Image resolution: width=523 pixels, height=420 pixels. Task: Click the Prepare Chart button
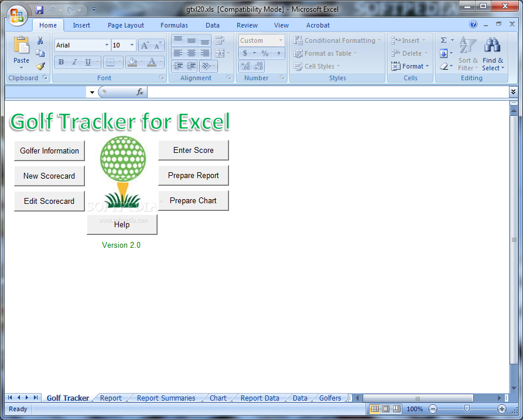(x=193, y=200)
